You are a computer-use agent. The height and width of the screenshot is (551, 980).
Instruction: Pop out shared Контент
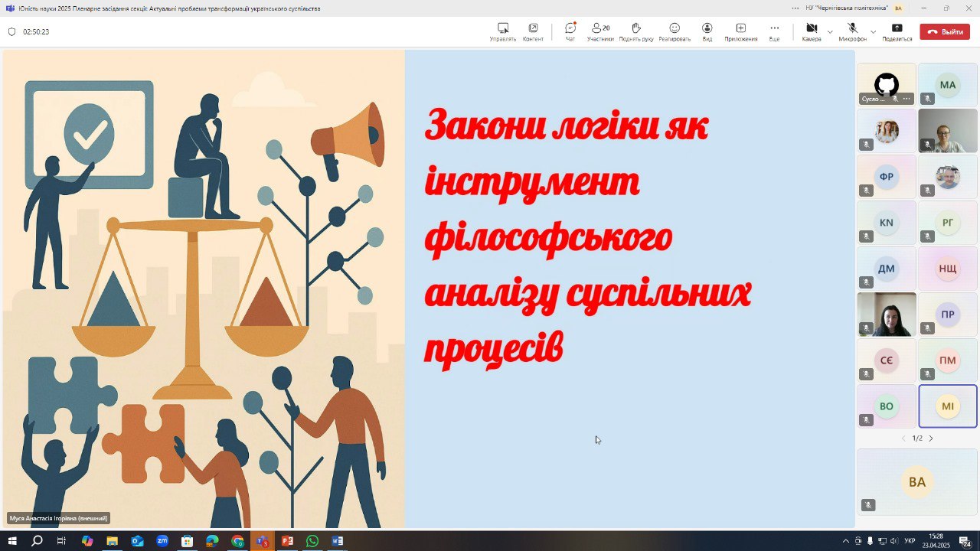(533, 31)
